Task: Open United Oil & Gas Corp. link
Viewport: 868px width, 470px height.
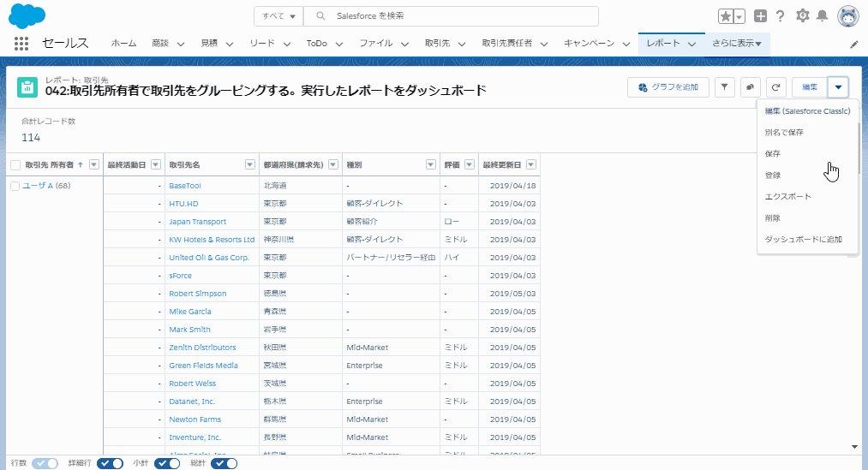Action: coord(209,258)
